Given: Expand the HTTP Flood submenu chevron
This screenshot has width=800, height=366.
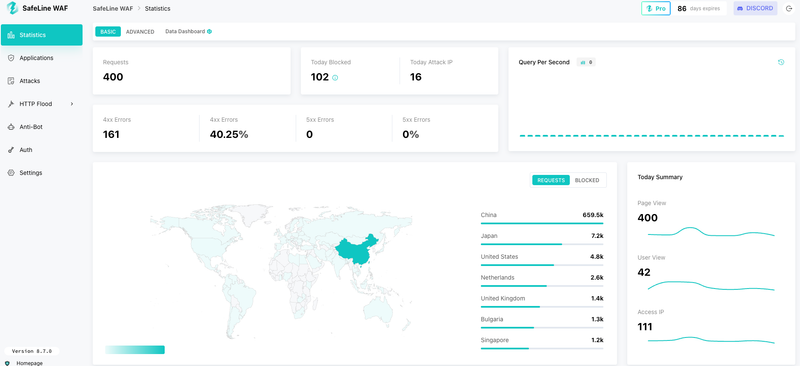Looking at the screenshot, I should click(72, 104).
